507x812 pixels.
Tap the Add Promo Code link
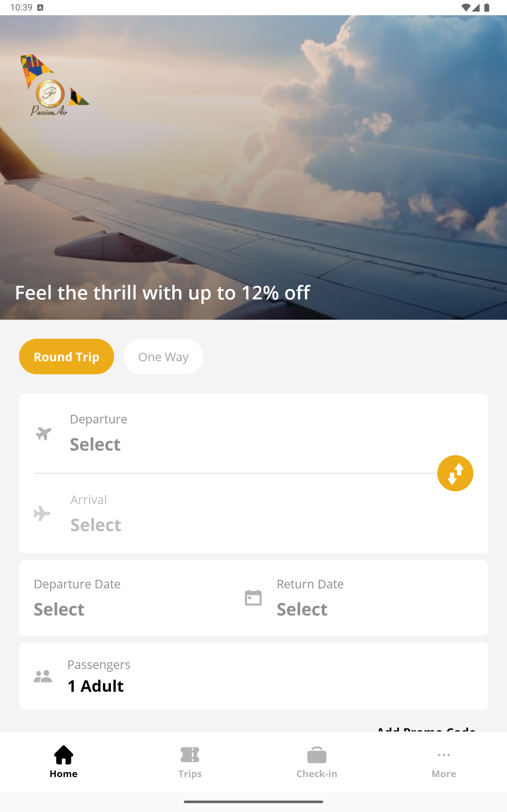(x=426, y=728)
